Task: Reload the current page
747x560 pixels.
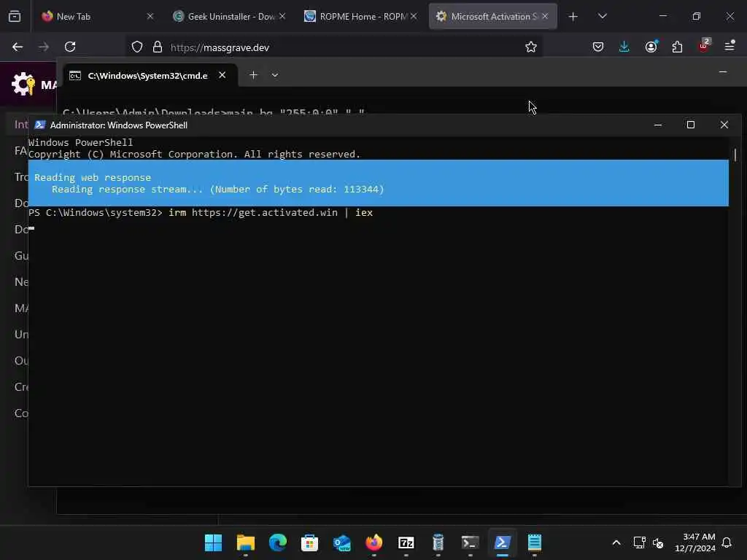Action: click(x=70, y=47)
